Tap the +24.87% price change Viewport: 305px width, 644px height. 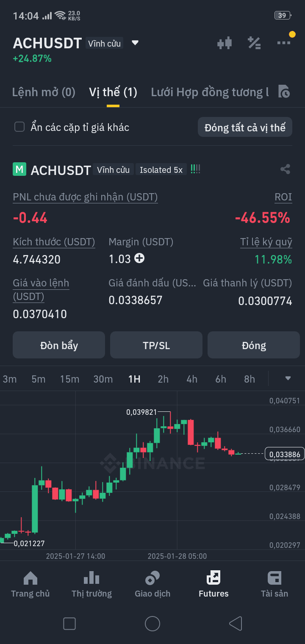coord(32,58)
